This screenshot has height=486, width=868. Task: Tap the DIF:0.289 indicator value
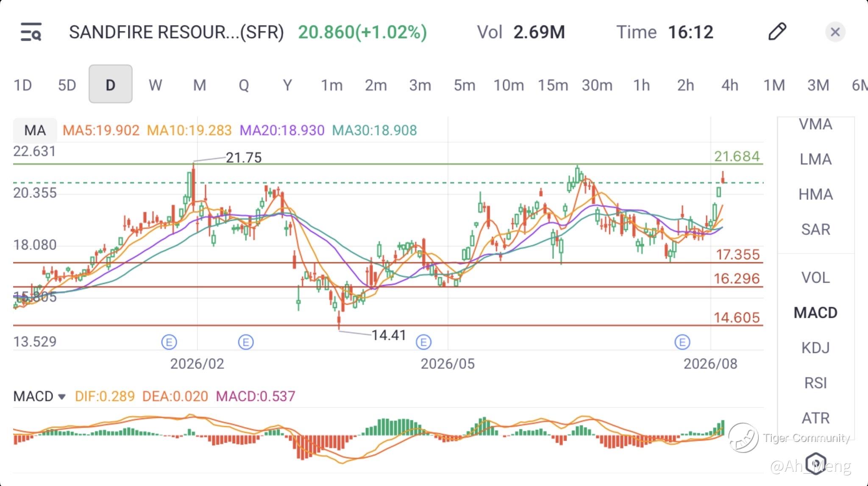point(105,397)
